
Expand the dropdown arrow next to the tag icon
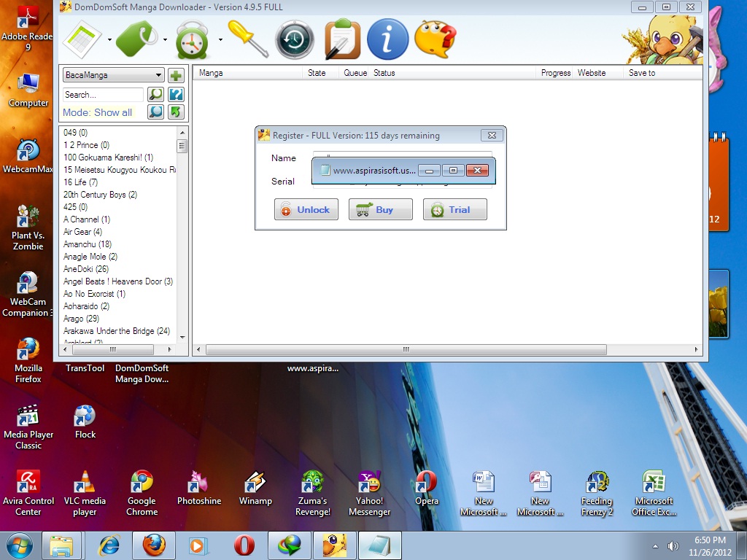[x=165, y=39]
